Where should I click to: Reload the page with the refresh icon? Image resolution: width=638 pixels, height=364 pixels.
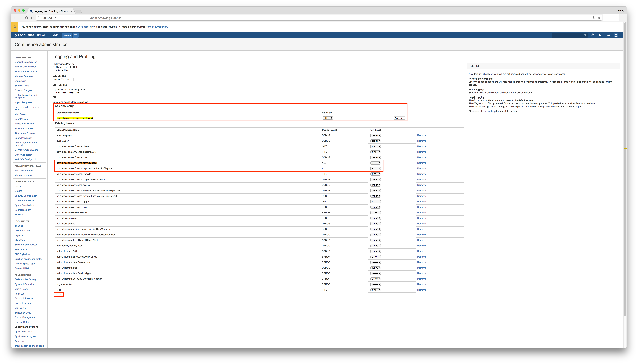tap(26, 18)
